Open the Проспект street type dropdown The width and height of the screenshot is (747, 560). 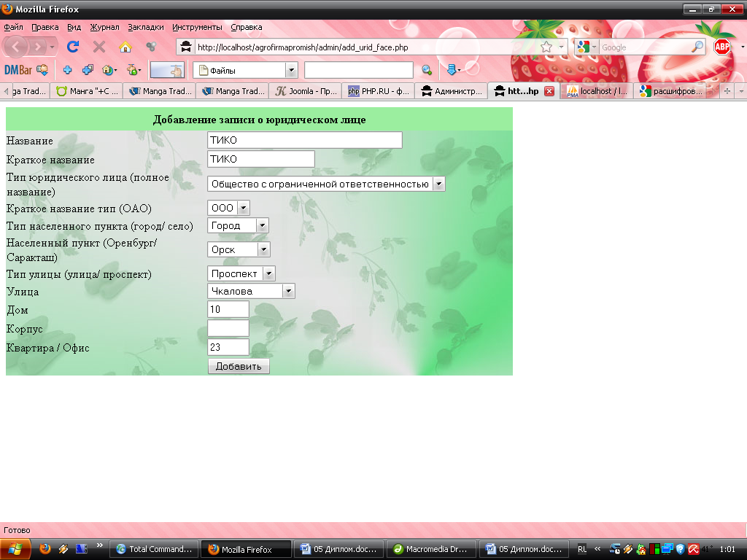pos(241,273)
